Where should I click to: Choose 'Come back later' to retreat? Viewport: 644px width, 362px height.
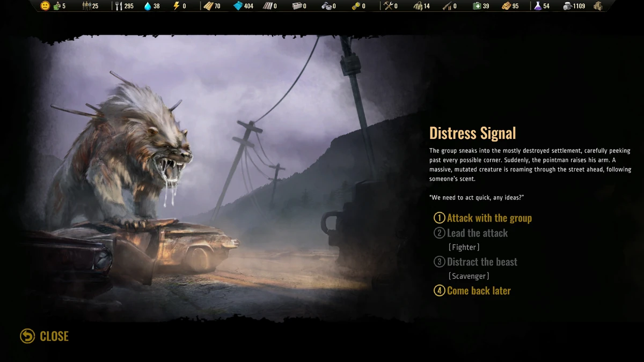tap(472, 290)
